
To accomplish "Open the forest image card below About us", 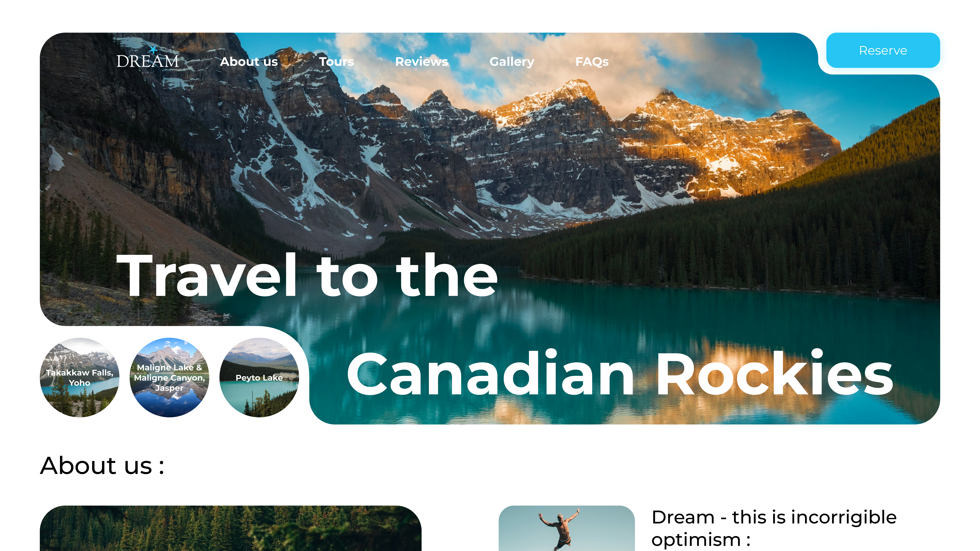I will (231, 528).
